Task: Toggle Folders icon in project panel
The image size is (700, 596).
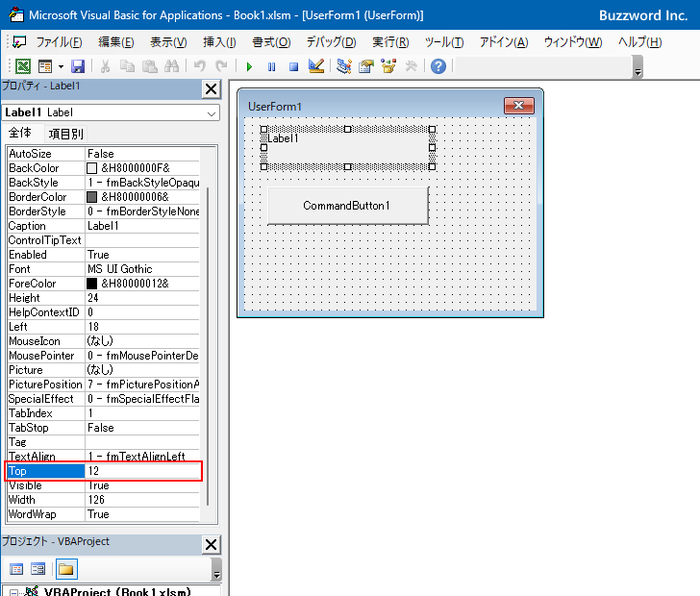Action: pyautogui.click(x=66, y=569)
